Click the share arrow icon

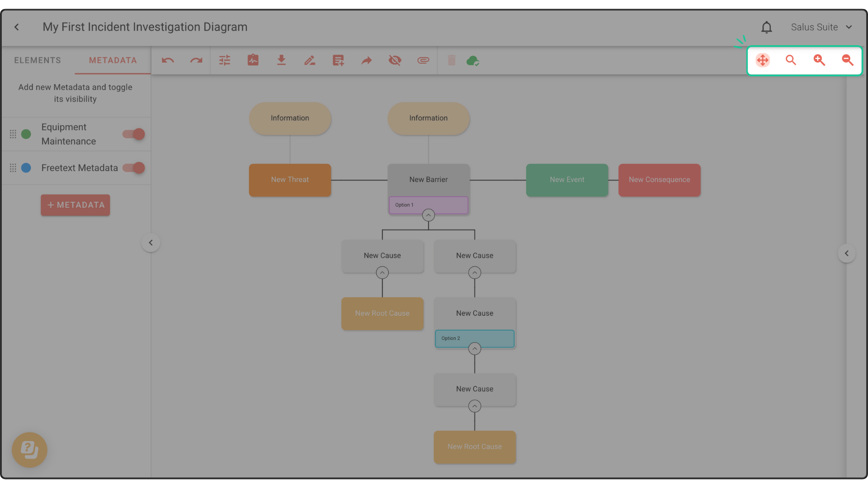[367, 61]
